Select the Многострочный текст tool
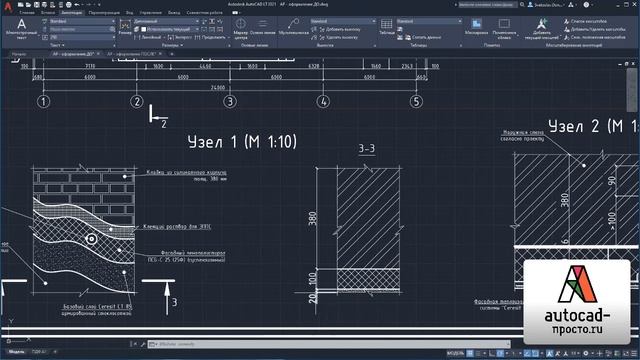Viewport: 640px width, 360px height. click(x=22, y=29)
